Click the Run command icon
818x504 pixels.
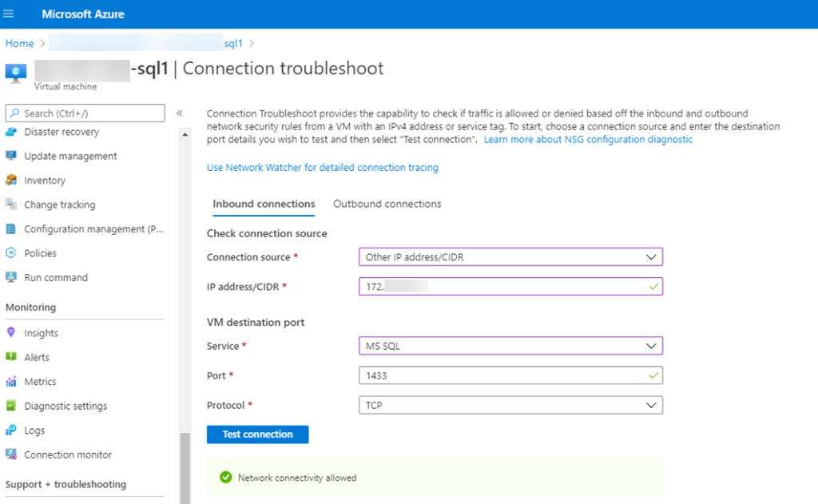pos(11,278)
